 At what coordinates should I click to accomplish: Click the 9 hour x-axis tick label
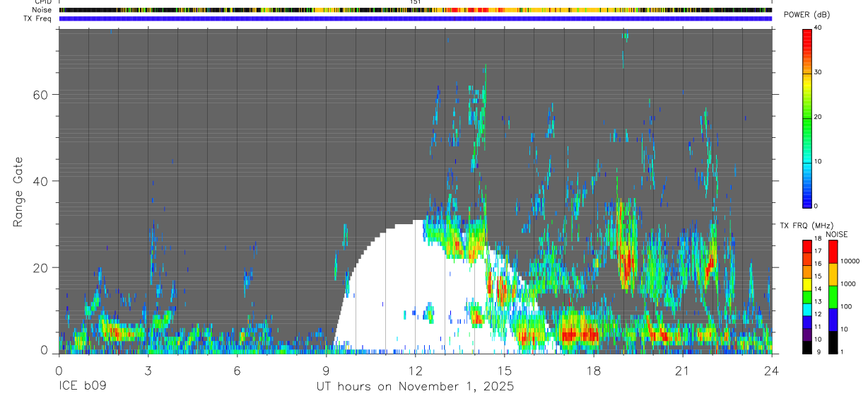[326, 370]
